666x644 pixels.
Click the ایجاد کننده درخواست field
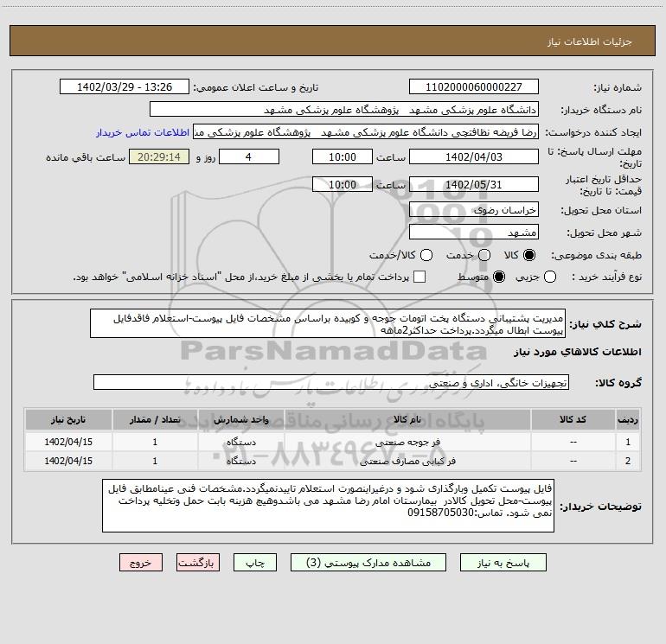click(366, 131)
